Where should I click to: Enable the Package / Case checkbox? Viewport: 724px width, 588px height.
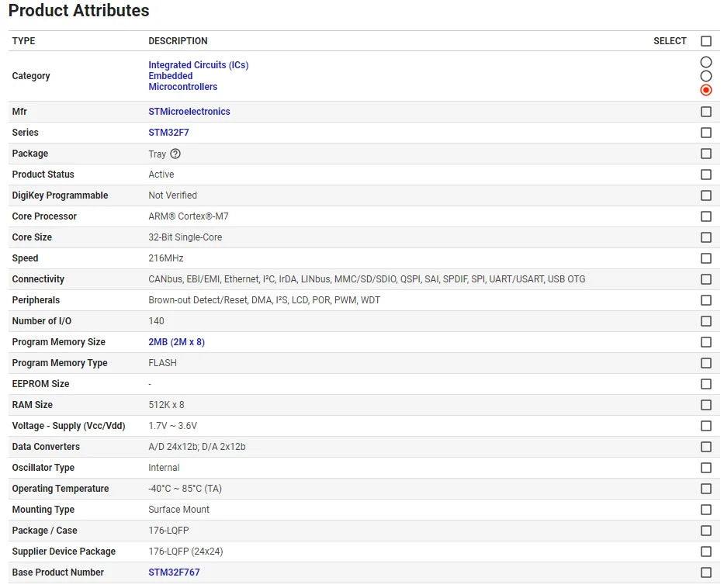coord(705,531)
